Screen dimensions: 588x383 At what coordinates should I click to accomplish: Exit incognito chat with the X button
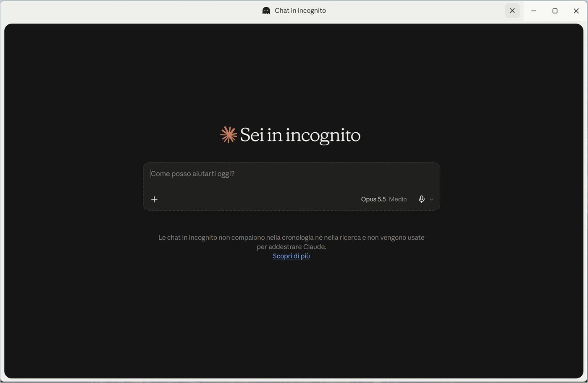click(x=512, y=10)
